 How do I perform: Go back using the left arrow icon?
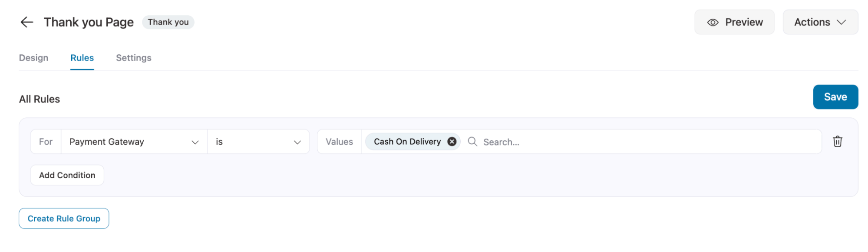point(27,22)
